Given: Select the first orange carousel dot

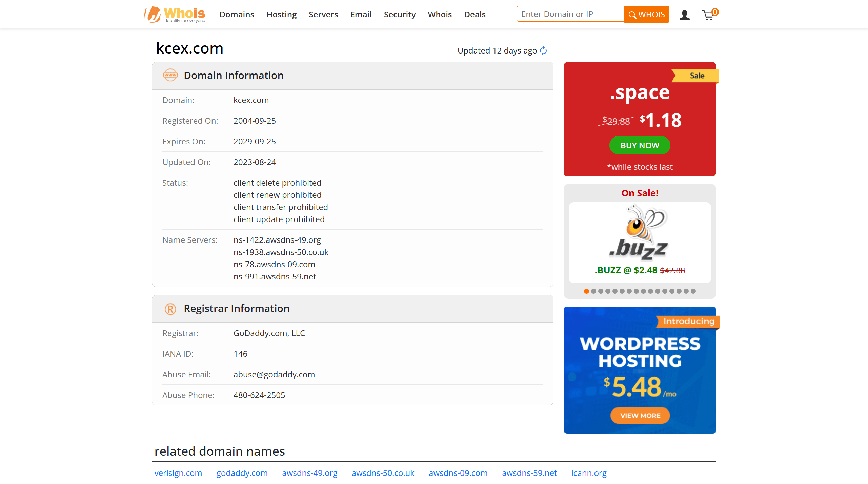Looking at the screenshot, I should click(x=586, y=291).
